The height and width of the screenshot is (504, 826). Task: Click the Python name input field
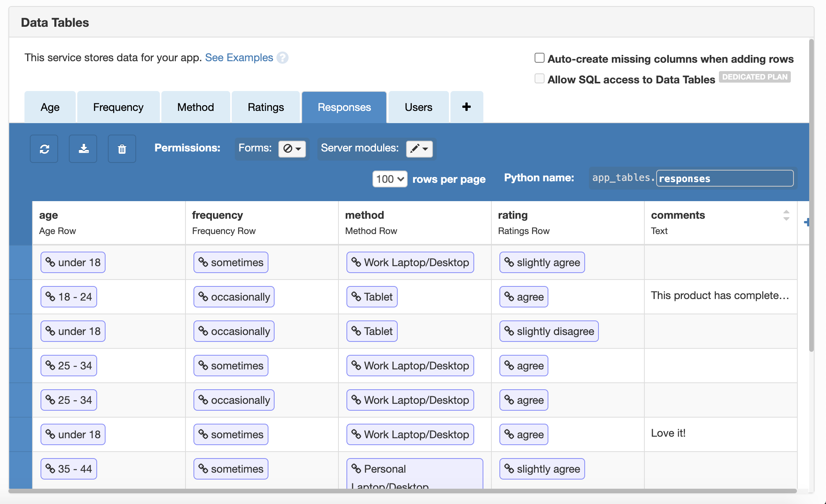[x=725, y=179]
